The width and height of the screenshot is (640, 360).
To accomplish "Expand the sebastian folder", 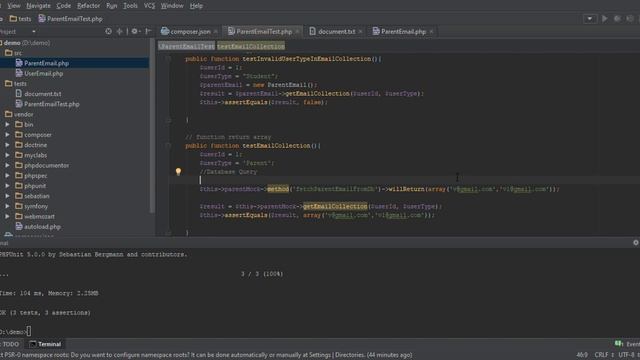I will 7,196.
